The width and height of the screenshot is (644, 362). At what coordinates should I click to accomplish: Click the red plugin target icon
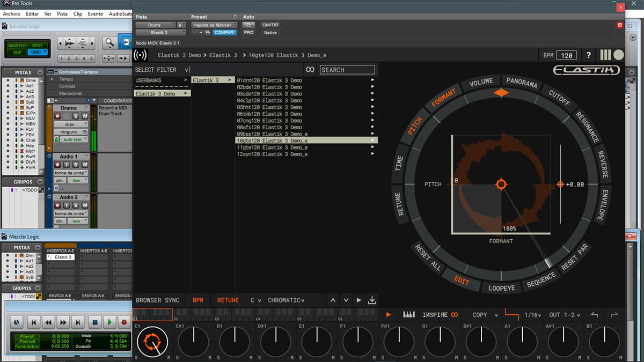click(x=620, y=25)
